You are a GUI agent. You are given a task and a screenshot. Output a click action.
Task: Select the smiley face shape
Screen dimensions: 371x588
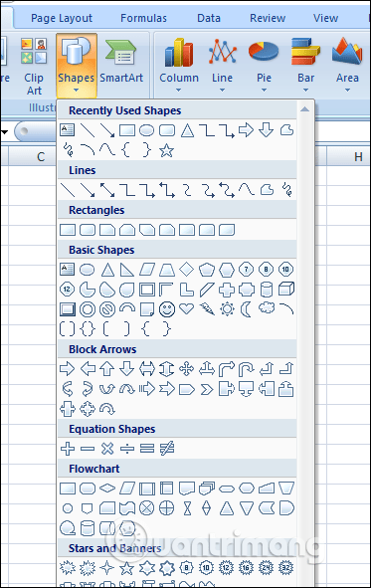coord(167,309)
